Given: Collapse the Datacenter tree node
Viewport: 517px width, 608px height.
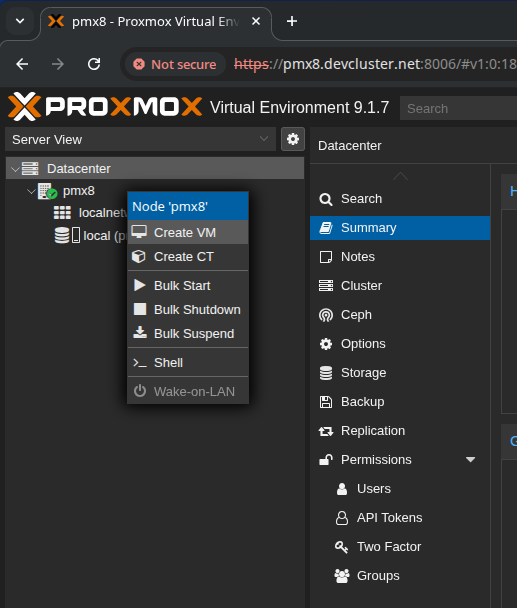Looking at the screenshot, I should (x=15, y=169).
